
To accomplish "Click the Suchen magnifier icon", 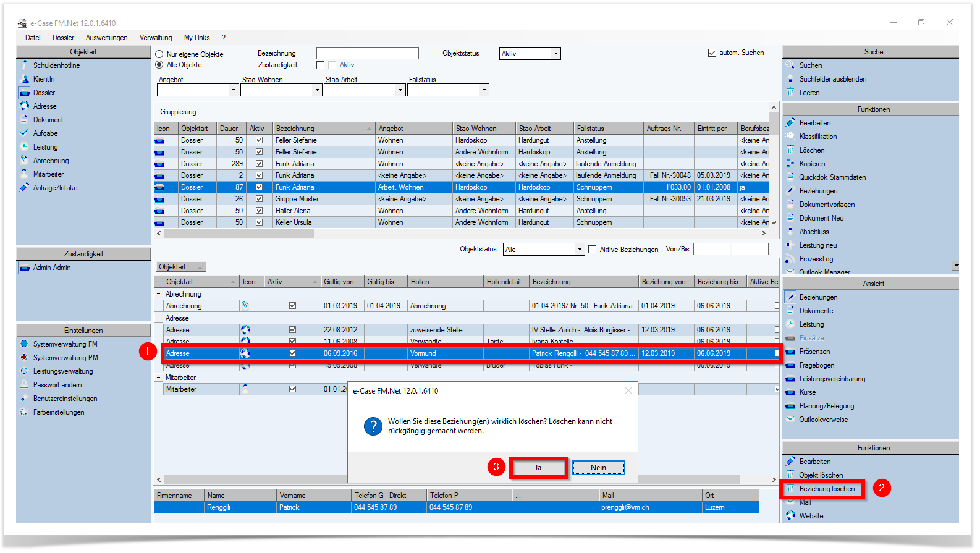I will pos(790,65).
